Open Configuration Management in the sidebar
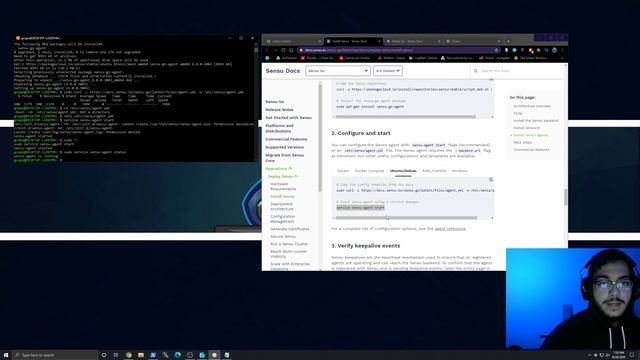Image resolution: width=640 pixels, height=360 pixels. (x=282, y=218)
